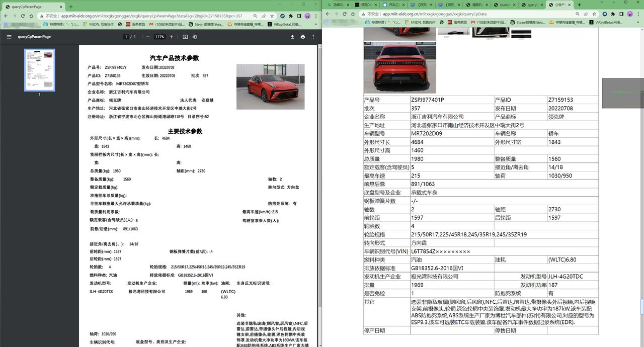Open 服务家园 bookmark in left window

point(135,24)
